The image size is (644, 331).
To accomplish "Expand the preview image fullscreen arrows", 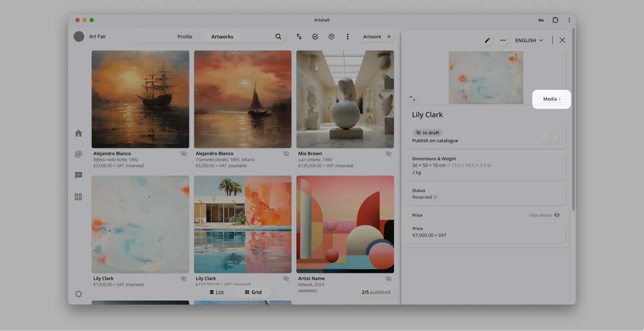I will (x=413, y=99).
